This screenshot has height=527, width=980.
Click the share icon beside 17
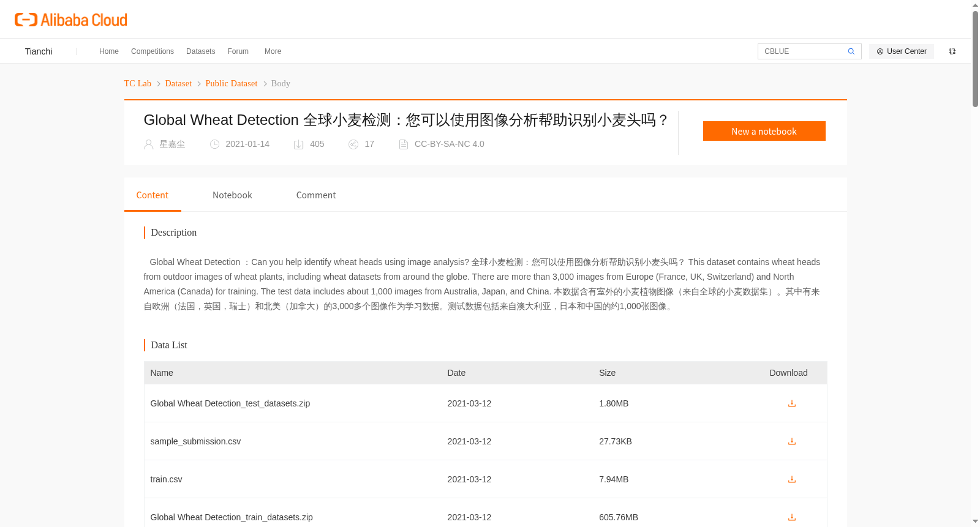point(353,144)
